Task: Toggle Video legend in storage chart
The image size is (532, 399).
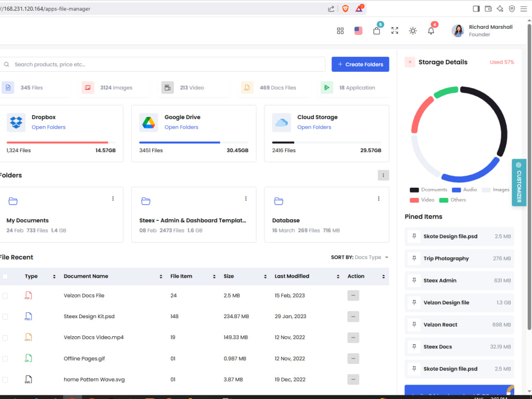Action: coord(422,200)
